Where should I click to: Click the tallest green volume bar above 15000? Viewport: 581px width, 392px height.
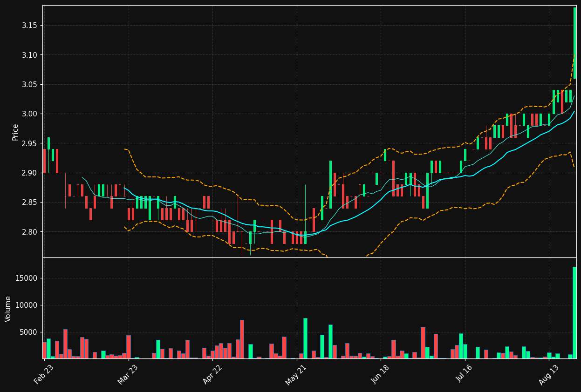(574, 313)
